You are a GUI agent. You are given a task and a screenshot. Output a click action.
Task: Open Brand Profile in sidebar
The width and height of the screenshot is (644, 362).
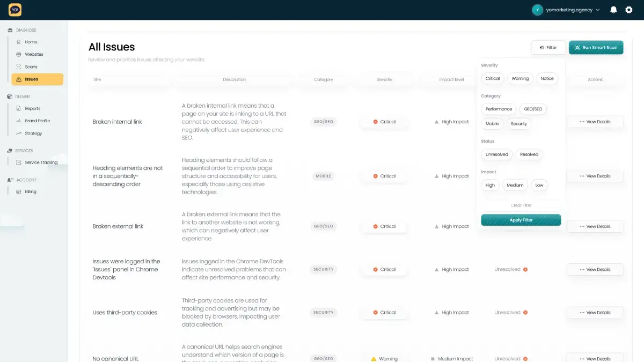click(x=37, y=121)
